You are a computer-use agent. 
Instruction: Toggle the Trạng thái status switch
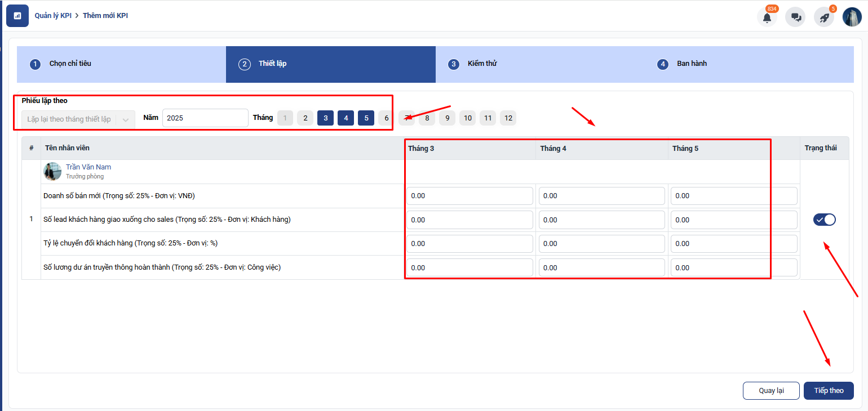click(x=824, y=220)
